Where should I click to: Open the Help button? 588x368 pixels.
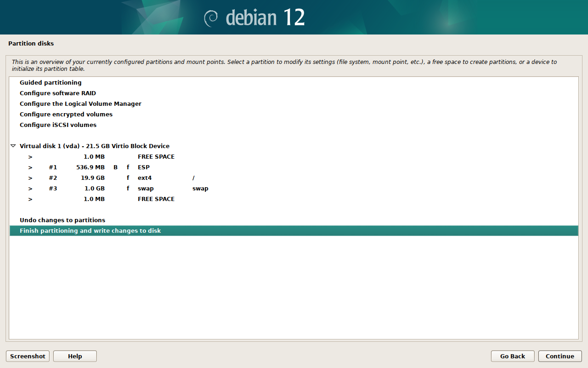point(75,356)
